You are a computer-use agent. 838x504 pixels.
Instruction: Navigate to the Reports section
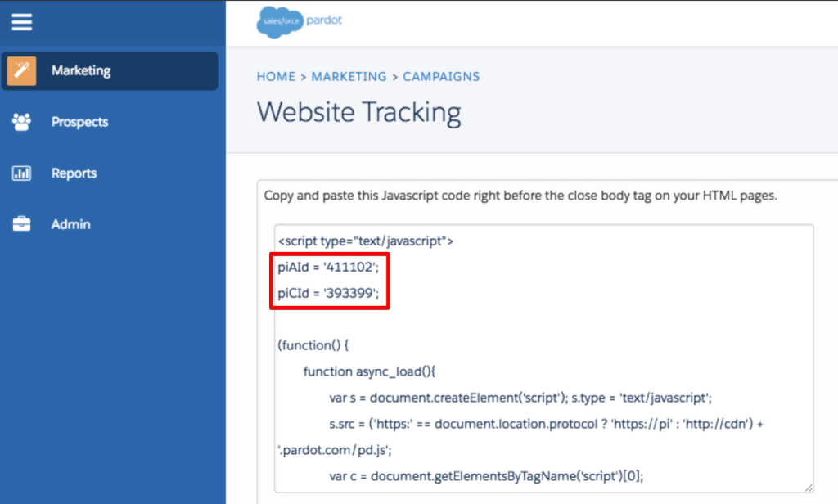[x=74, y=173]
